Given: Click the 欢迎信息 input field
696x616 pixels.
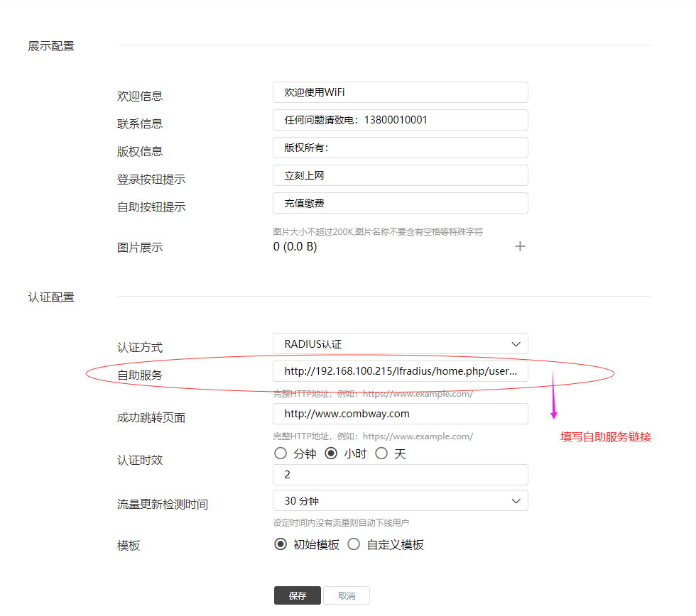Looking at the screenshot, I should click(400, 92).
